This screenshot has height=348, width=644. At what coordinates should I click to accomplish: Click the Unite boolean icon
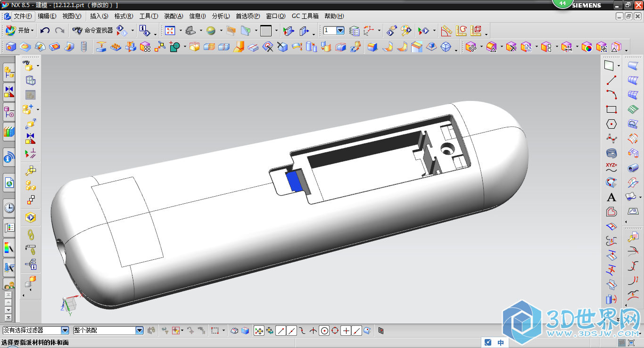coord(174,47)
